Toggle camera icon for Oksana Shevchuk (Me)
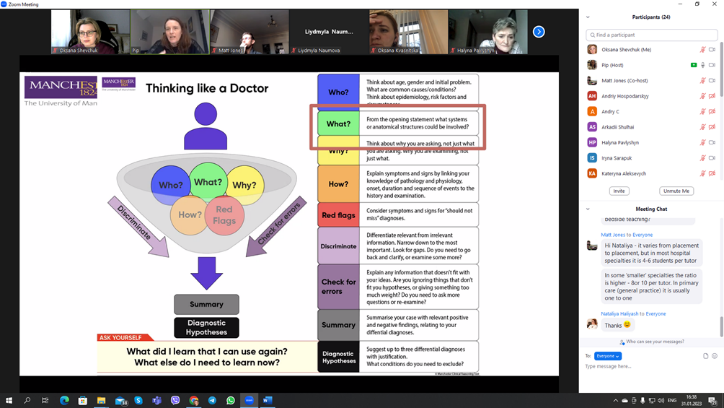Screen dimensions: 724x408 712,49
